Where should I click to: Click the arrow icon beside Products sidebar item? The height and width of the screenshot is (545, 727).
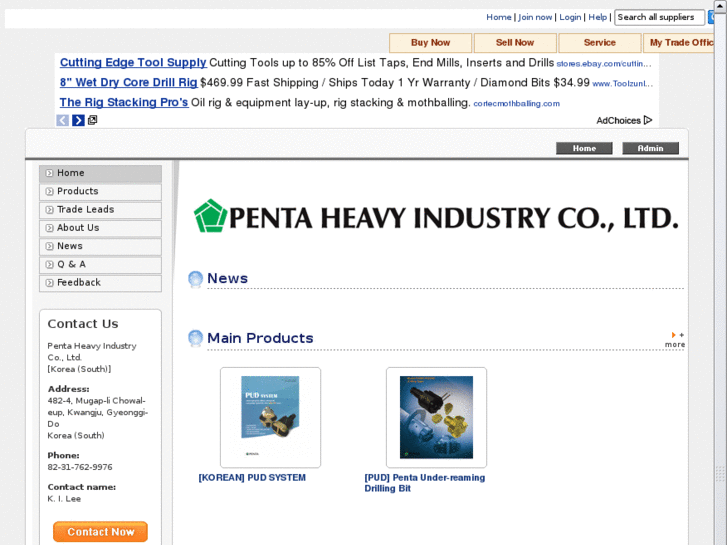point(49,191)
